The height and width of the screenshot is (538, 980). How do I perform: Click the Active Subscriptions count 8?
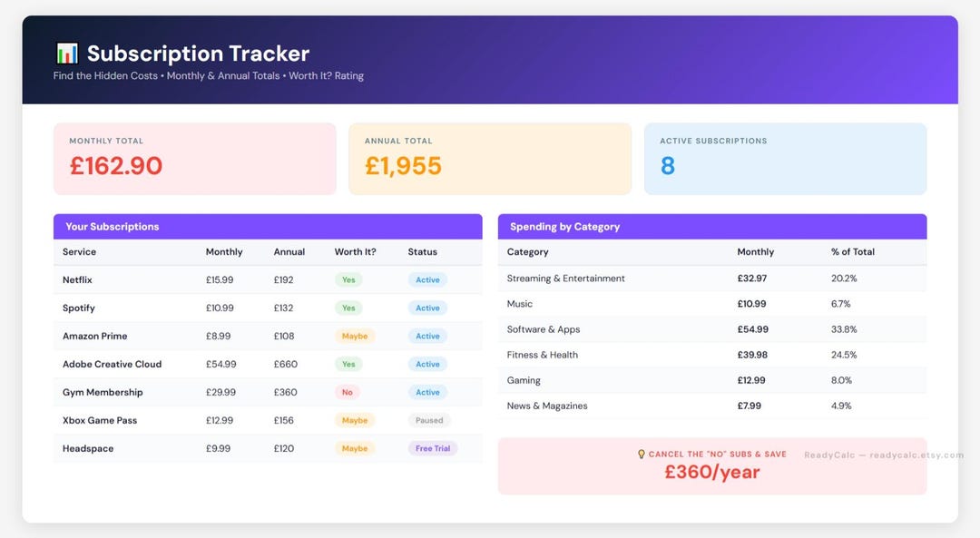pyautogui.click(x=668, y=166)
